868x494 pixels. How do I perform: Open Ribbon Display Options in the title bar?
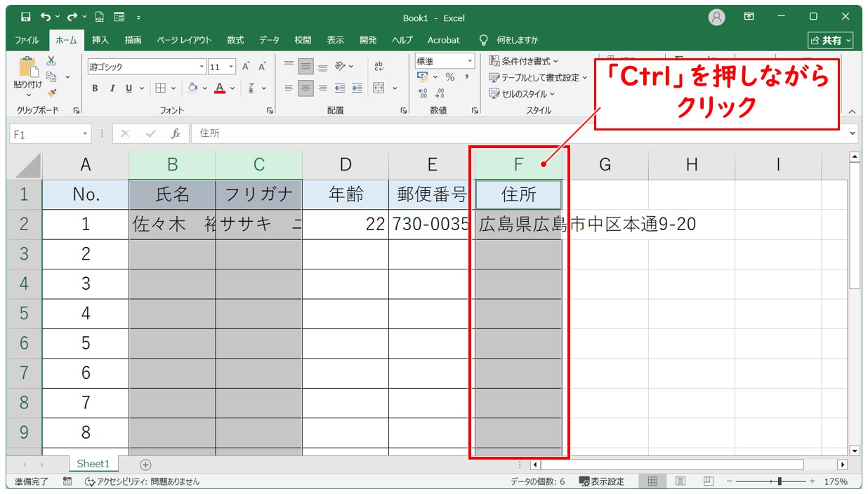[749, 17]
